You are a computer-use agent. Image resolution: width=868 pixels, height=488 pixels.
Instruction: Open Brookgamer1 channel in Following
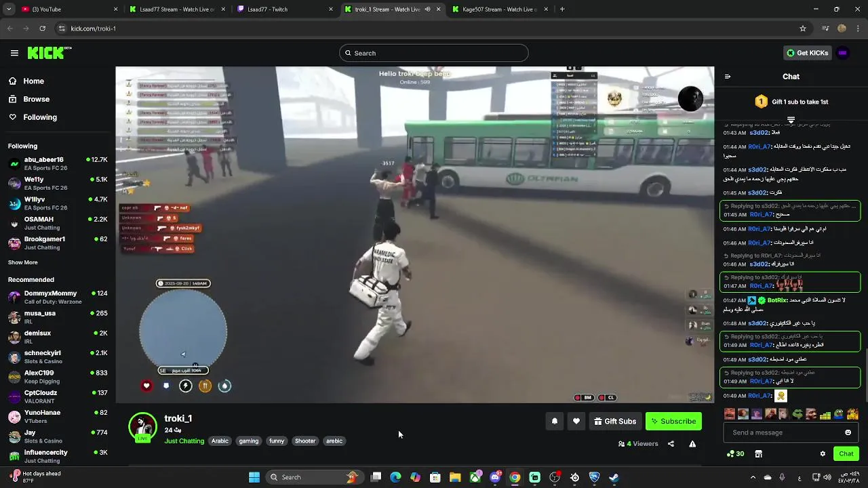tap(58, 243)
